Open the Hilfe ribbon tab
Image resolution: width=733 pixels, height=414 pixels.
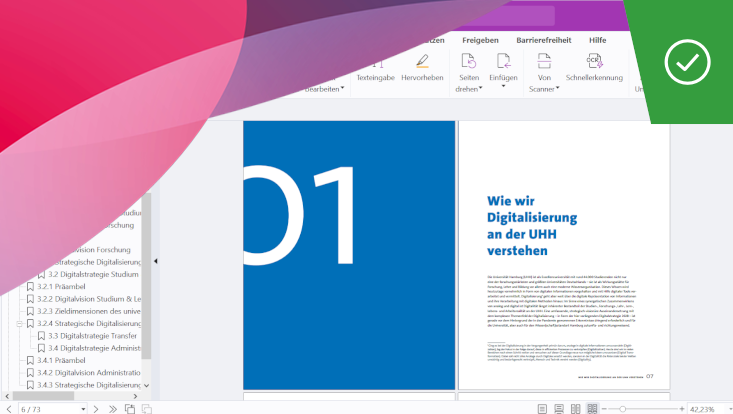(x=597, y=40)
